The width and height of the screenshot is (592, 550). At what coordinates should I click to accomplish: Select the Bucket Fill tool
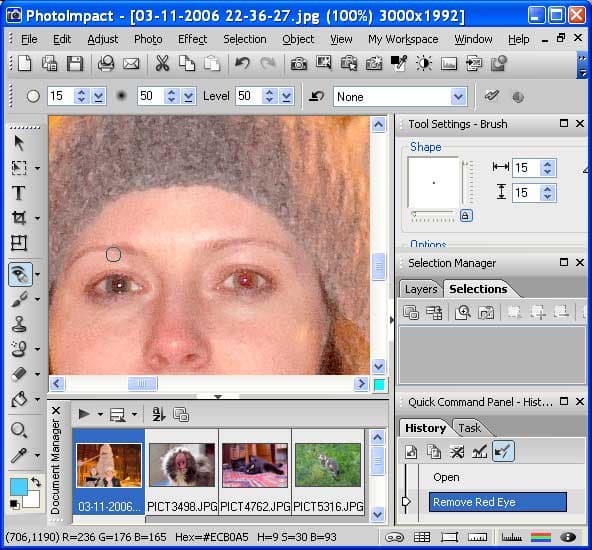(18, 399)
